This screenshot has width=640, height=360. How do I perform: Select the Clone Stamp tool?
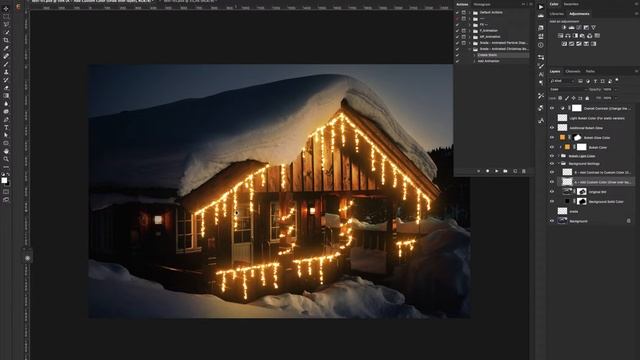point(6,72)
